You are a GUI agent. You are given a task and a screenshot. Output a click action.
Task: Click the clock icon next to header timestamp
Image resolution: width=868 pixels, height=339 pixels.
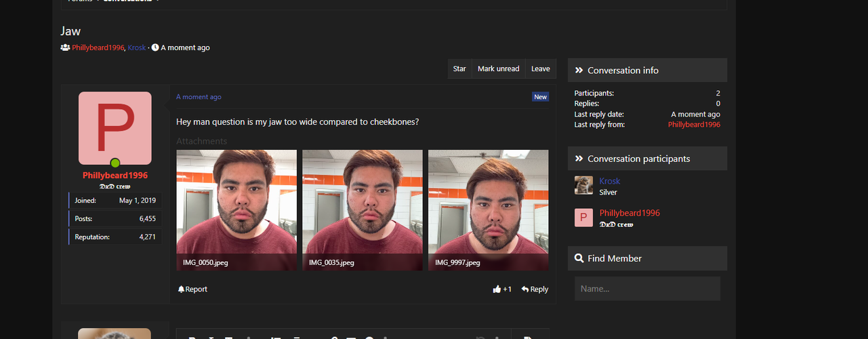tap(155, 47)
